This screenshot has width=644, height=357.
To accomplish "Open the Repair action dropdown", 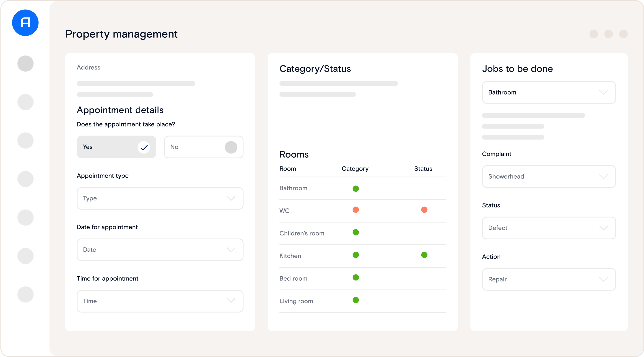I will 548,279.
